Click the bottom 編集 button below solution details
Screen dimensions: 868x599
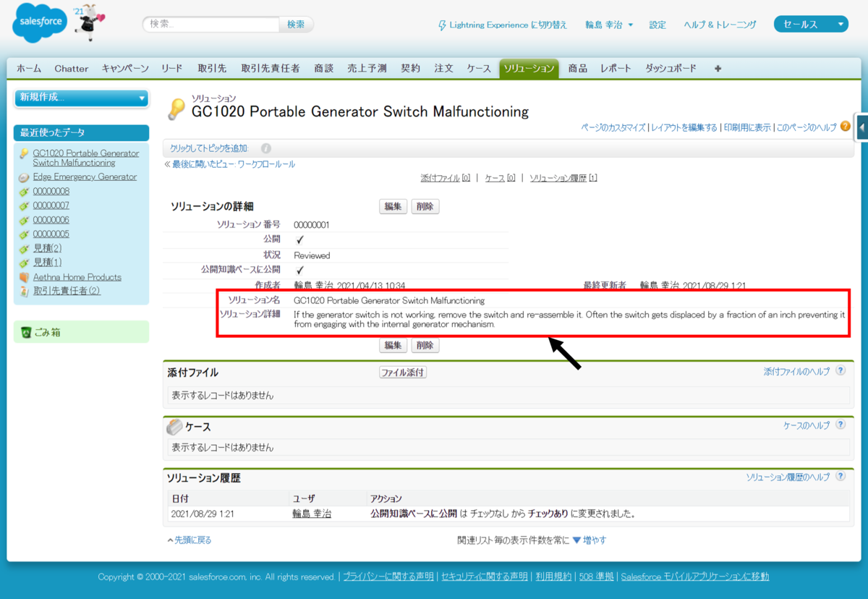coord(393,346)
